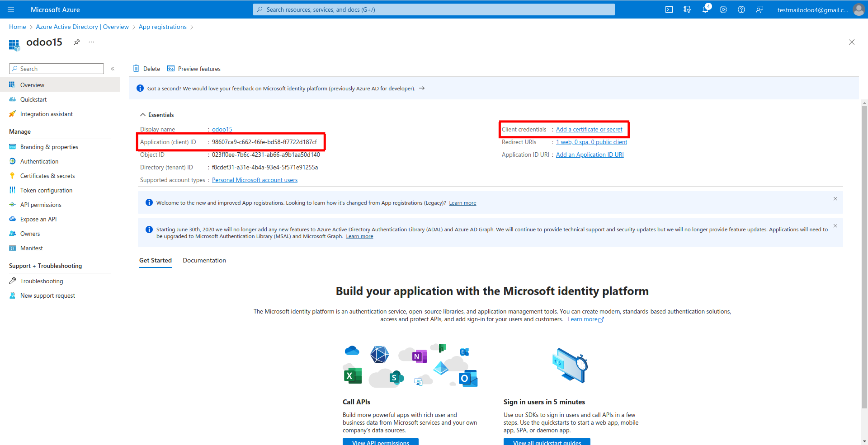Screen dimensions: 868x445
Task: Open the Redirect URIs link
Action: tap(591, 142)
